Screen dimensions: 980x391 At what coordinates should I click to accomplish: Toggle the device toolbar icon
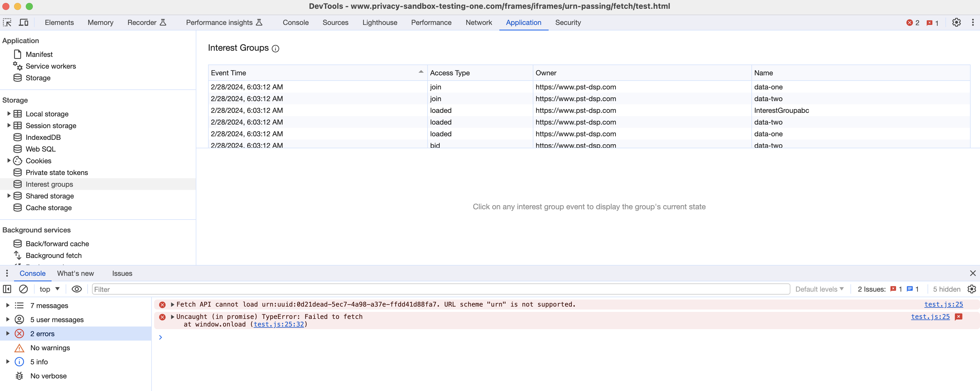[x=23, y=23]
